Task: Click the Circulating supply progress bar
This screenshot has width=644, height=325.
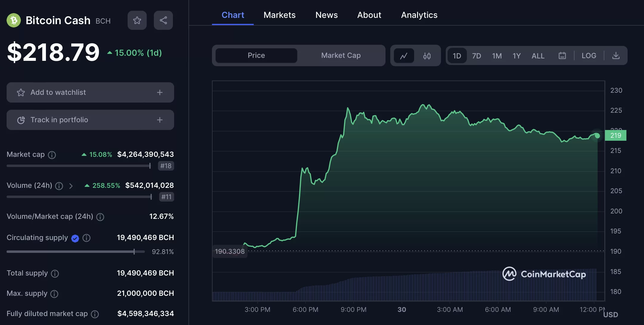Action: click(x=76, y=252)
